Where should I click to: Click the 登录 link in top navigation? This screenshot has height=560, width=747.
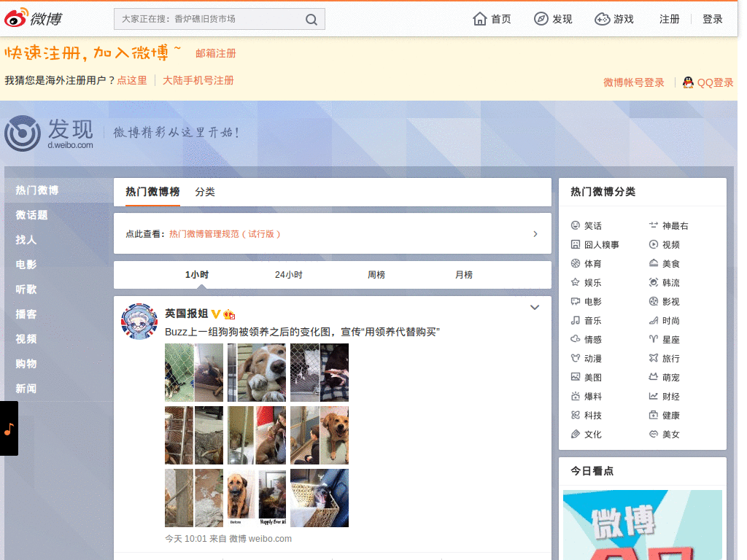click(713, 19)
